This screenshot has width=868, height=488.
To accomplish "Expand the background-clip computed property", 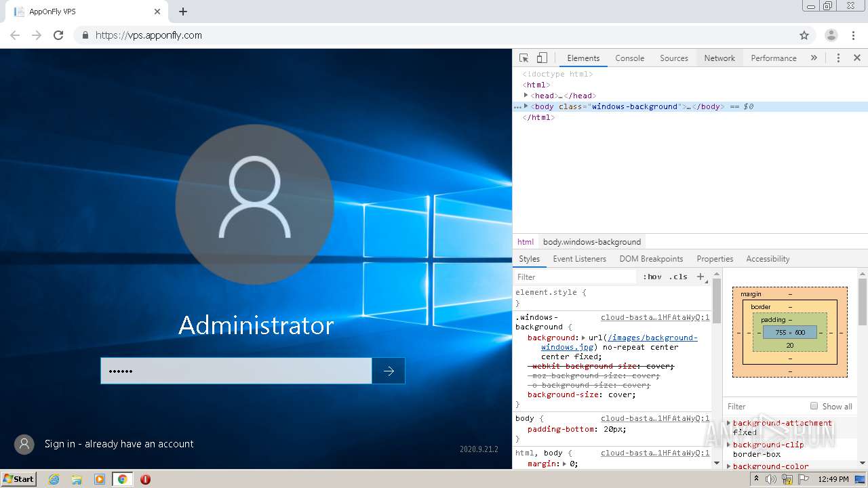I will tap(729, 445).
